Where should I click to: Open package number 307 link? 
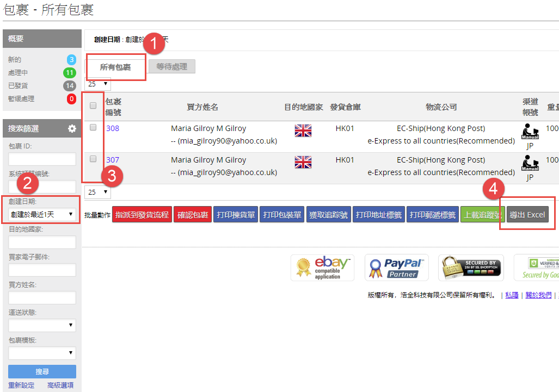tap(113, 160)
